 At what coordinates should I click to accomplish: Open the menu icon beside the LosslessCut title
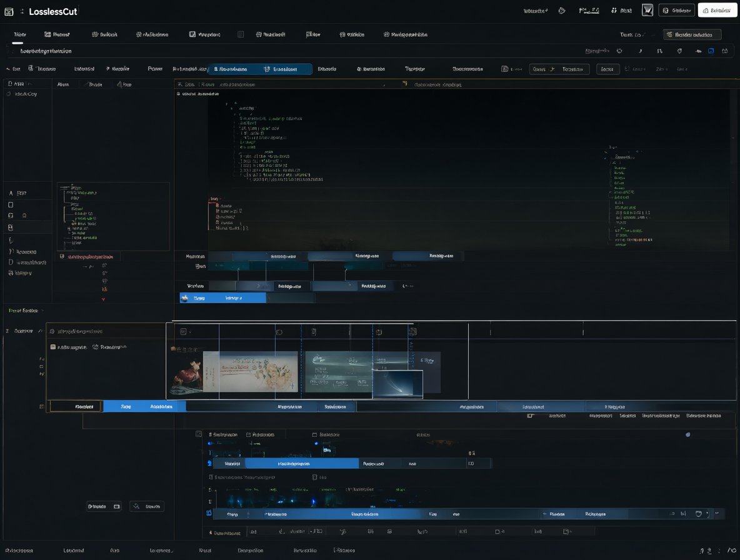(9, 12)
